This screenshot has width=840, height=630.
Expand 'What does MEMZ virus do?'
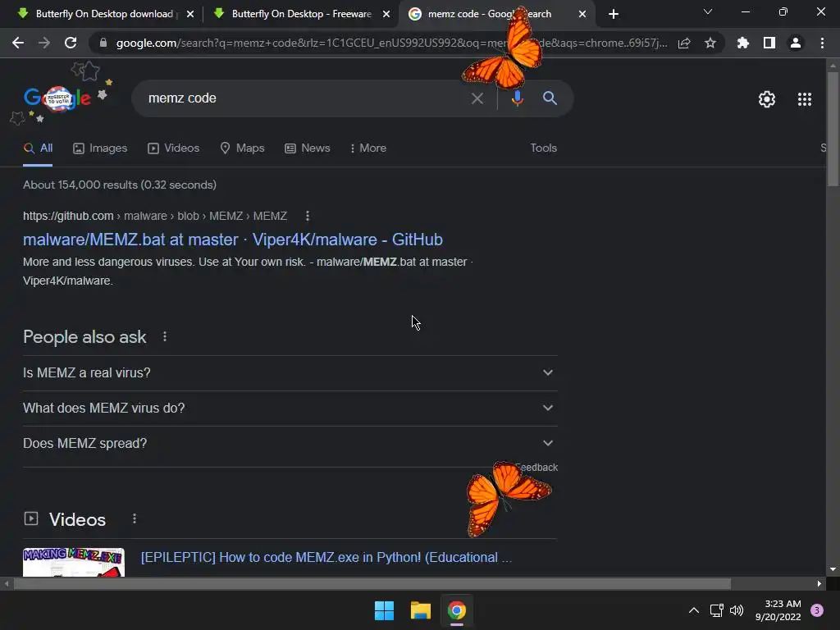pos(290,409)
